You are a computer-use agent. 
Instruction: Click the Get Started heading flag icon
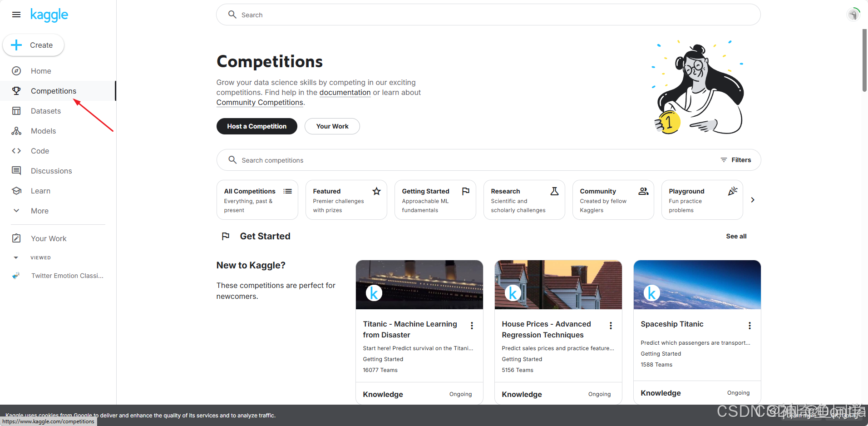point(226,236)
